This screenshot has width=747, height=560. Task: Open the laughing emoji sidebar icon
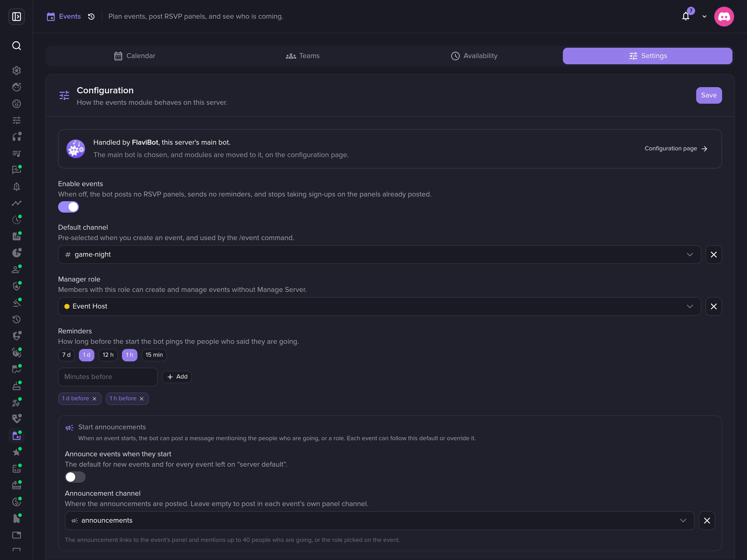[x=17, y=104]
